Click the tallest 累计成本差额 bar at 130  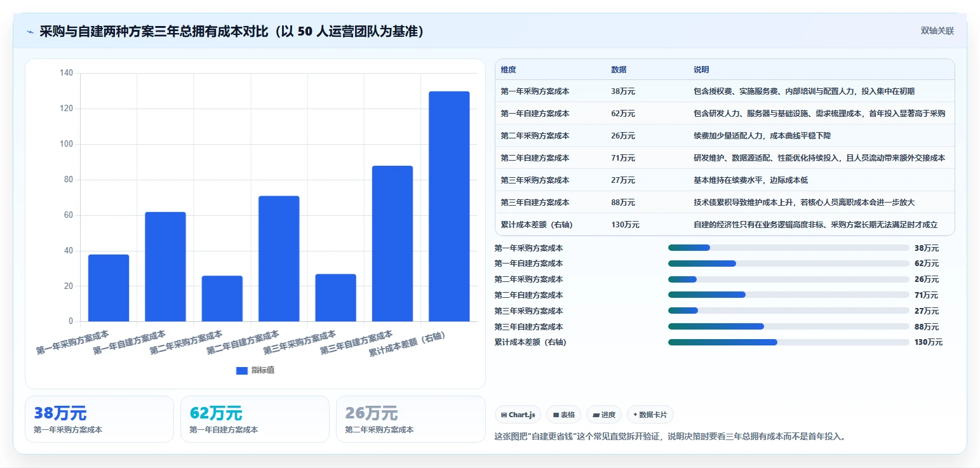pos(449,206)
